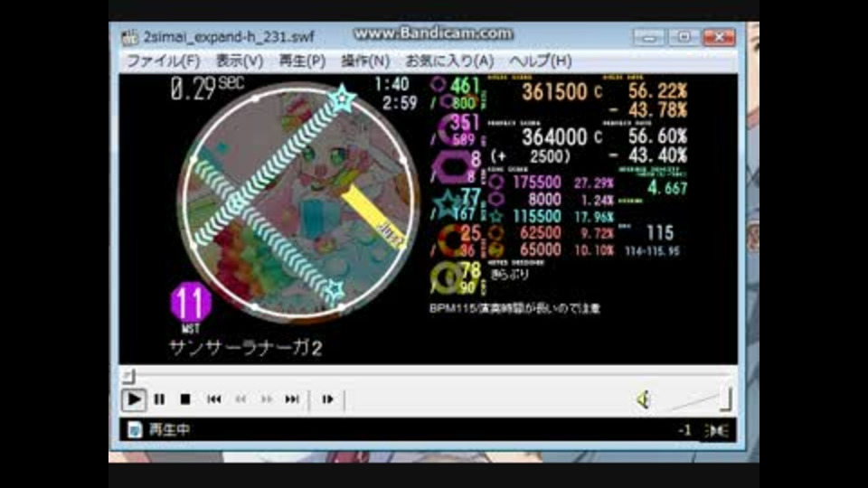Click the purple level 11 MST badge
The image size is (868, 488).
pyautogui.click(x=191, y=303)
